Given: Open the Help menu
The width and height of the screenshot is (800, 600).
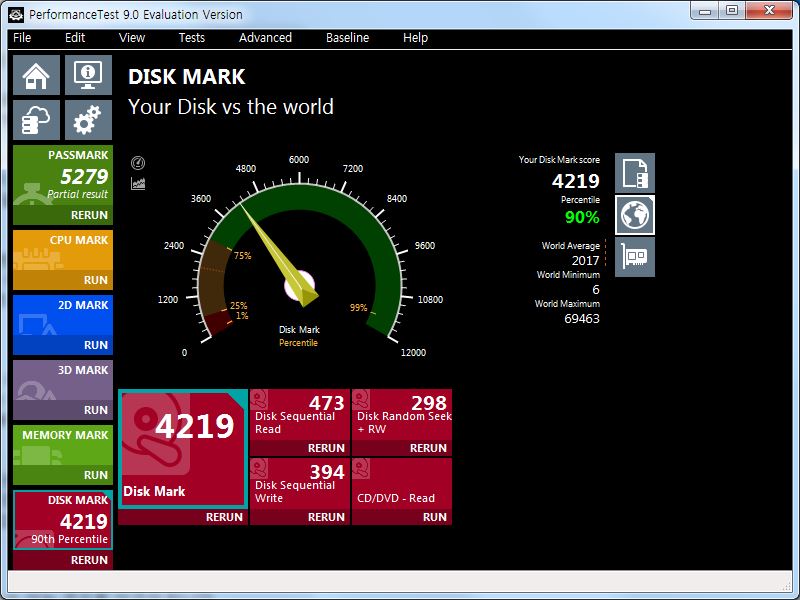Looking at the screenshot, I should (415, 38).
